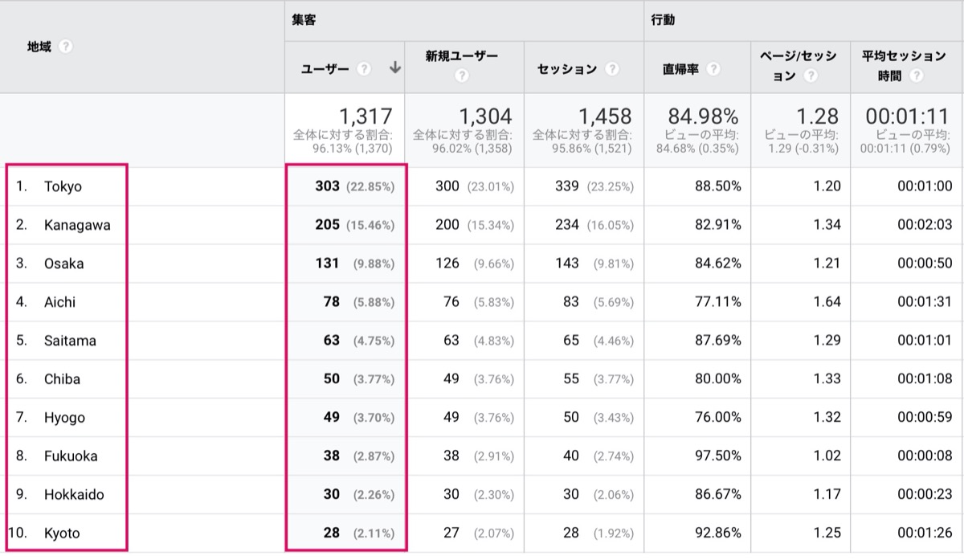Open Tokyo region link
964x560 pixels.
tap(63, 186)
